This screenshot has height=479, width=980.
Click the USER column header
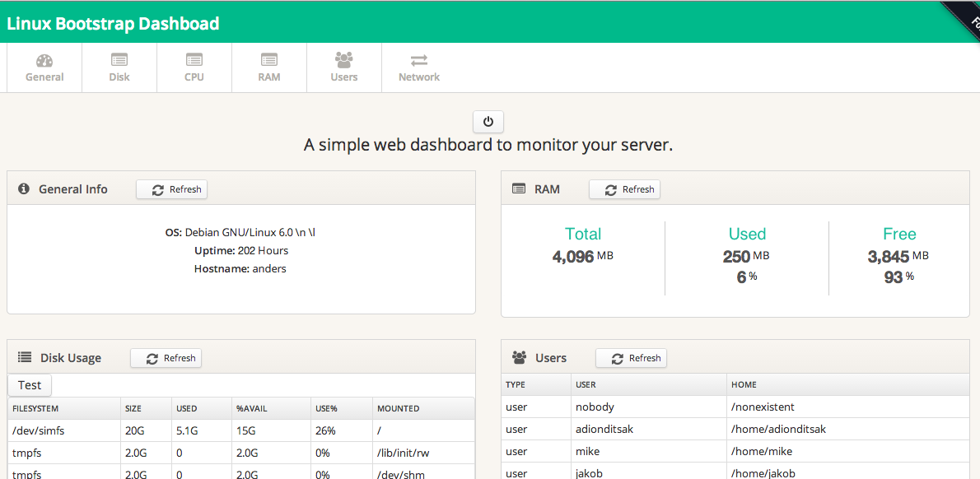click(649, 384)
